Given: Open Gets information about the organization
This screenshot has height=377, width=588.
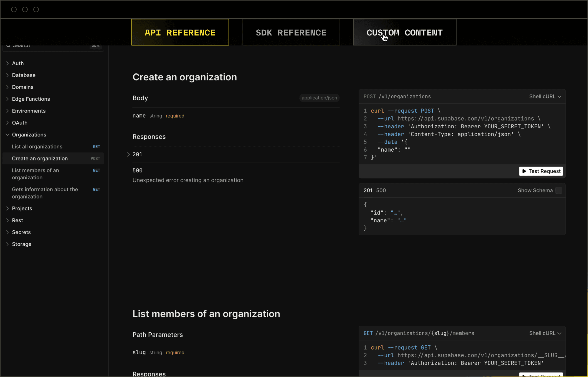Looking at the screenshot, I should click(x=53, y=193).
